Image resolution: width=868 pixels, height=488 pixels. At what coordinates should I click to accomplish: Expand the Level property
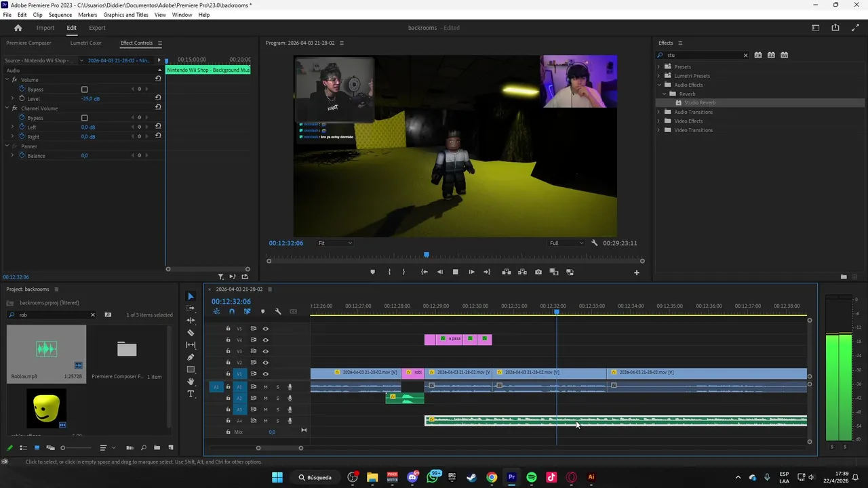pyautogui.click(x=12, y=99)
